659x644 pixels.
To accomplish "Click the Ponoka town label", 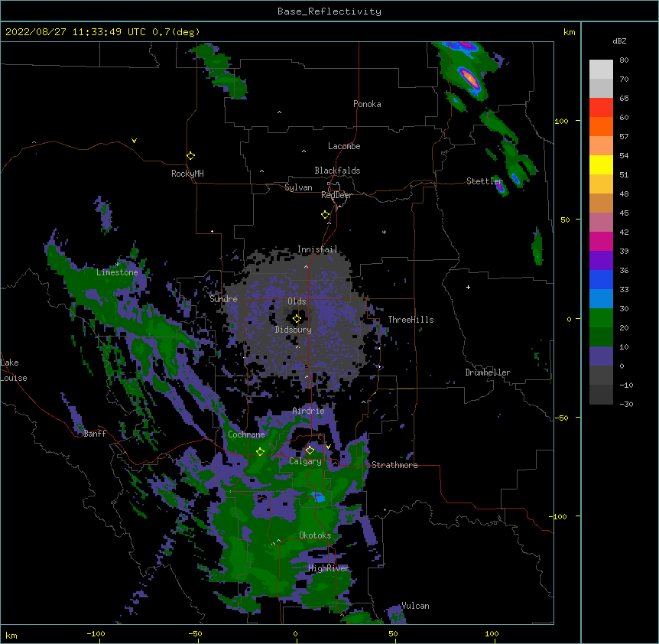I will pyautogui.click(x=367, y=104).
